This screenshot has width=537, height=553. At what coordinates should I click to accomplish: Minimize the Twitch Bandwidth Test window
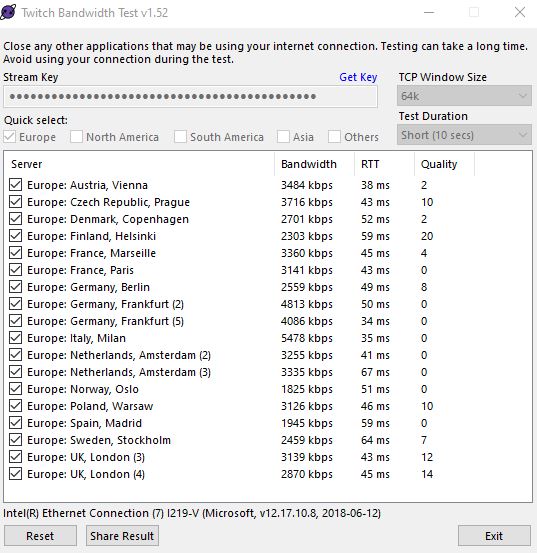429,12
